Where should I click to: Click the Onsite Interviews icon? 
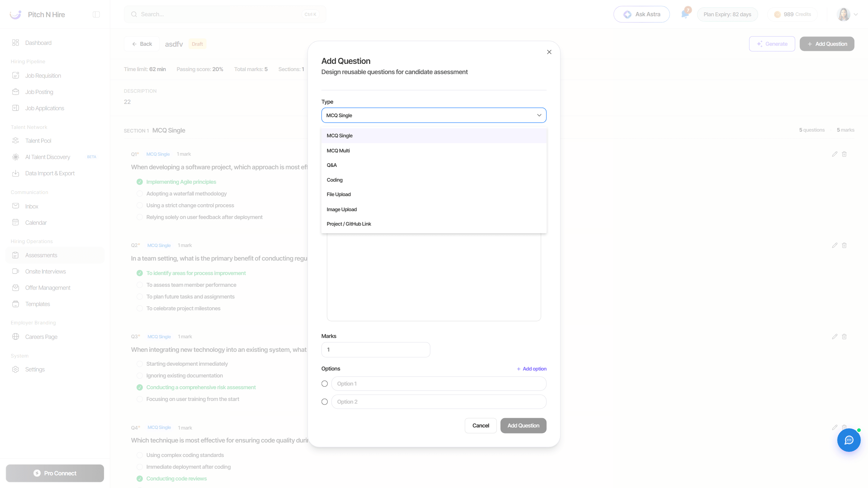(15, 271)
